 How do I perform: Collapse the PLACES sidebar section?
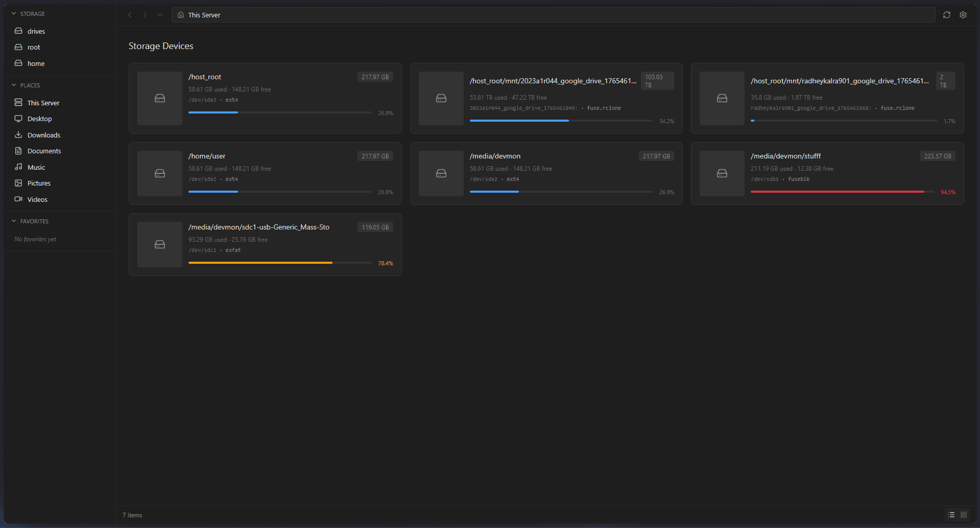(14, 85)
